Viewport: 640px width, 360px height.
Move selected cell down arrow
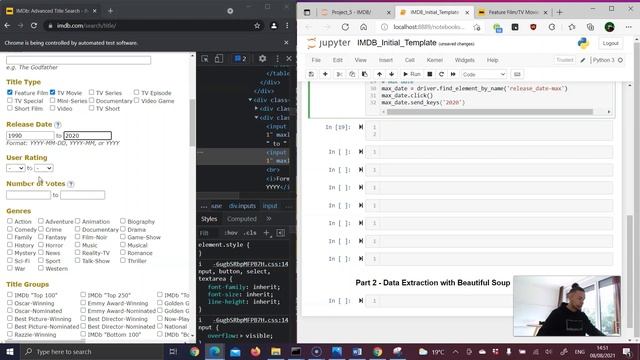pos(391,74)
